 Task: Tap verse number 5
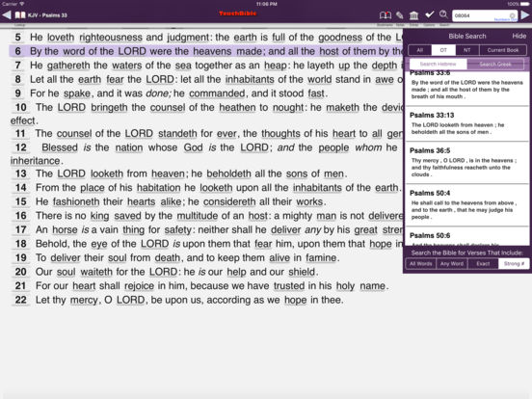pyautogui.click(x=18, y=37)
